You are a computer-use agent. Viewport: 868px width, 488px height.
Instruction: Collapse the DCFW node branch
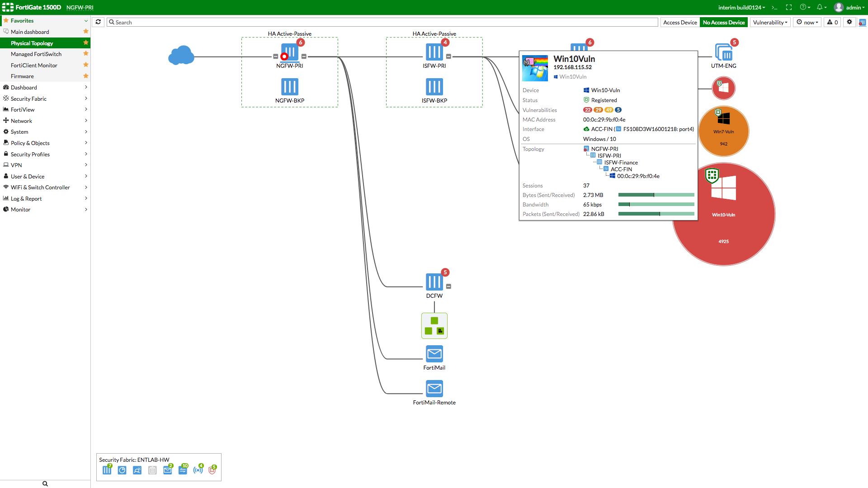click(448, 286)
